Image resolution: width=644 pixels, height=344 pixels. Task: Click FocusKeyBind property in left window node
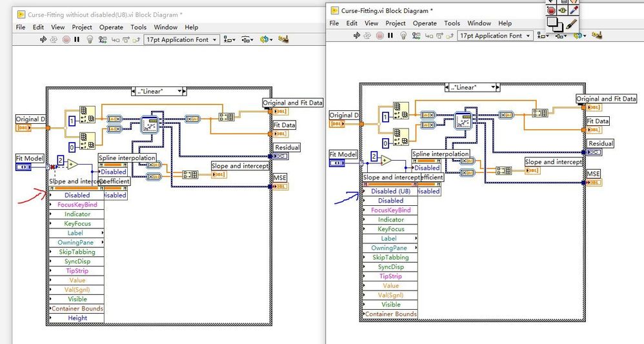(x=77, y=205)
